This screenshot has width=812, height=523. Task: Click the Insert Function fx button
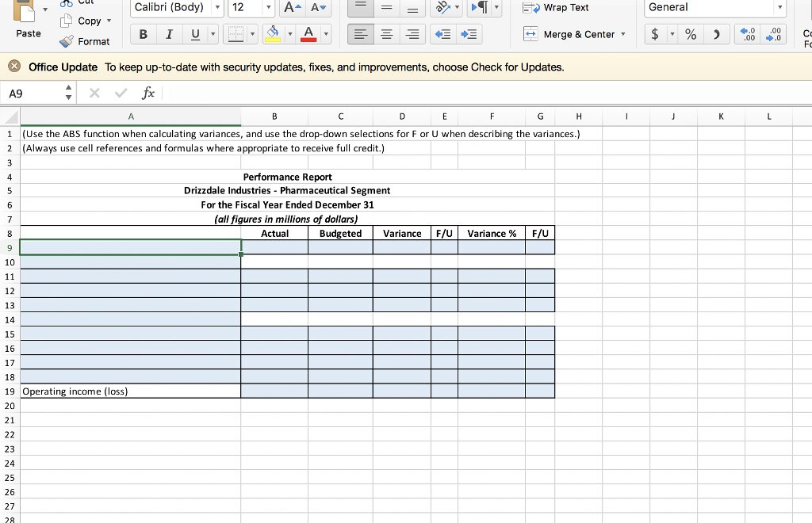[x=148, y=93]
